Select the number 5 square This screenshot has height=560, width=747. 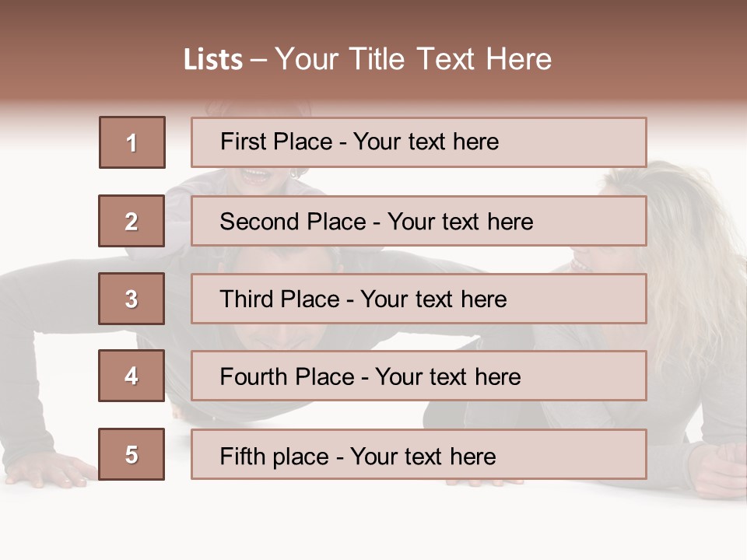click(132, 454)
